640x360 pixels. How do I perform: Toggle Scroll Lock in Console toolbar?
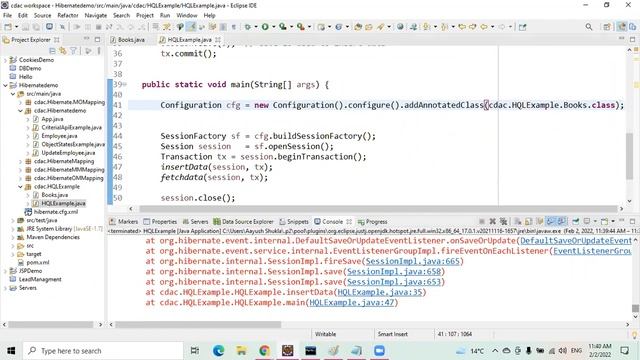coord(529,221)
